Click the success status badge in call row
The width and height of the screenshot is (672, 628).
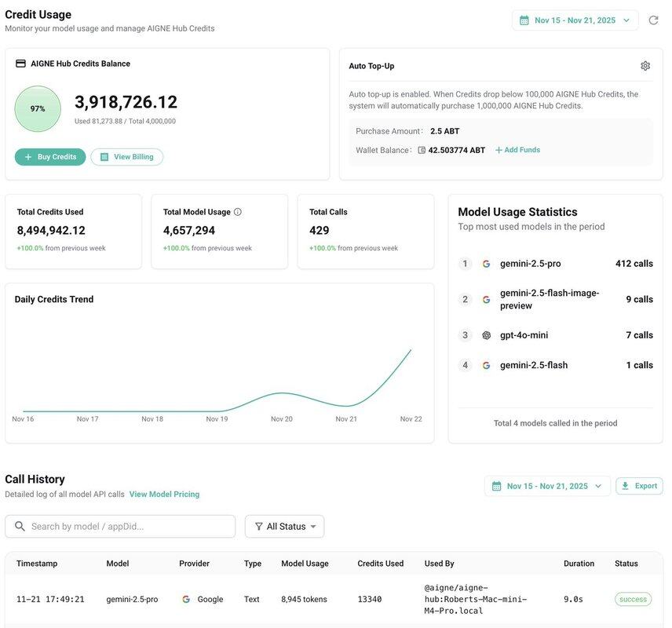633,599
